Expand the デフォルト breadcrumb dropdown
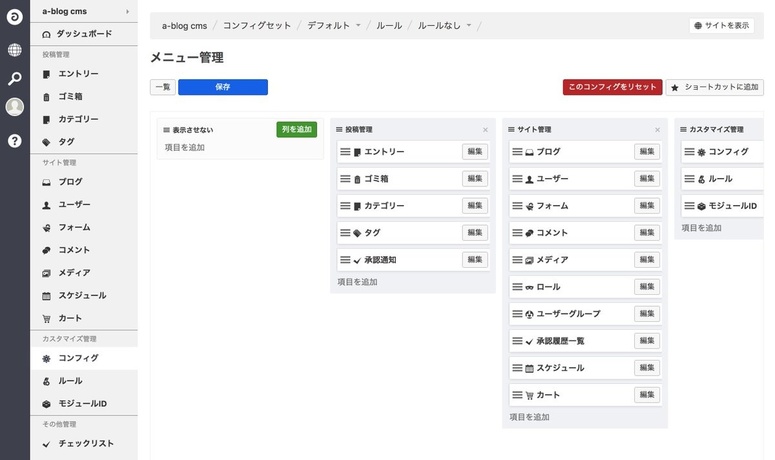The height and width of the screenshot is (460, 775). coord(359,25)
